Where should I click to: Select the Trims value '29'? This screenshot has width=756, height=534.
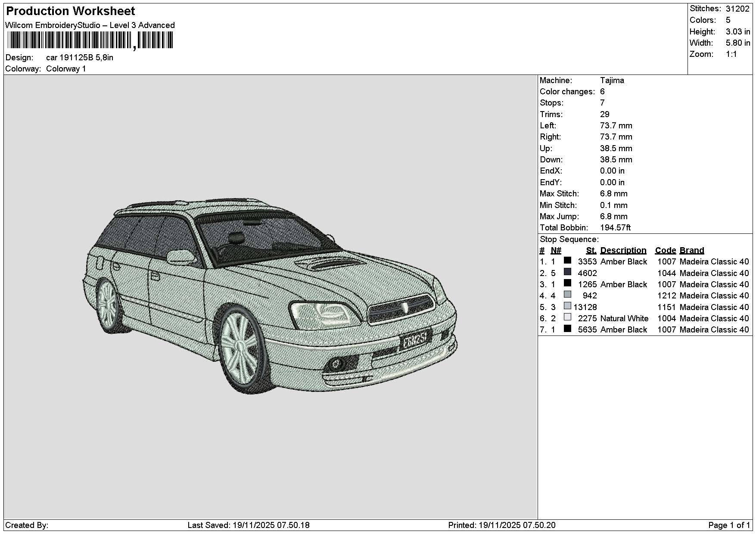coord(605,115)
